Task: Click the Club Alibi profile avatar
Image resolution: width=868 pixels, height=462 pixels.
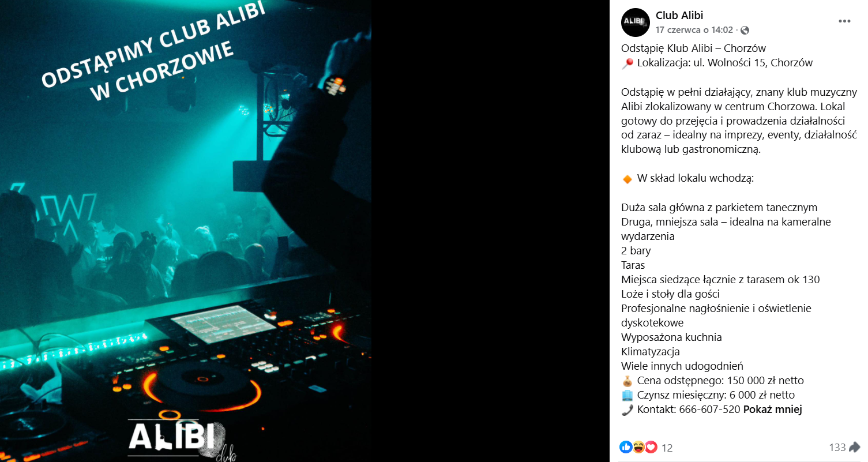Action: click(636, 22)
